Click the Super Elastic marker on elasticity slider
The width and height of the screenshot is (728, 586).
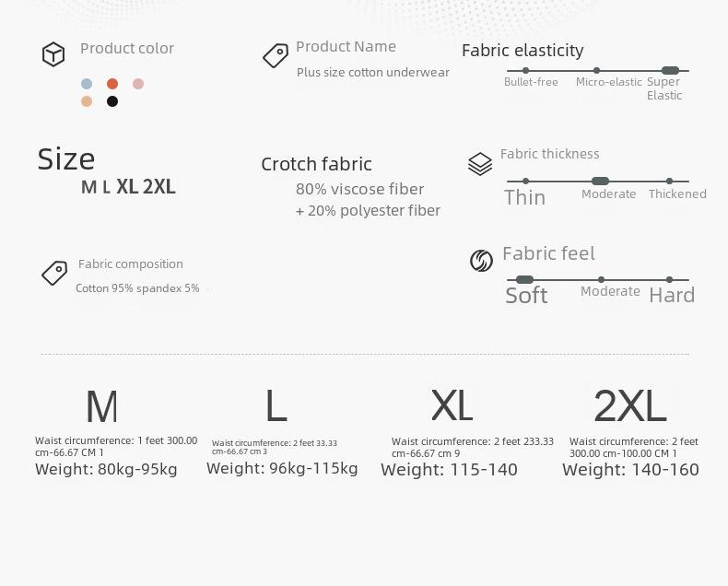pyautogui.click(x=670, y=71)
